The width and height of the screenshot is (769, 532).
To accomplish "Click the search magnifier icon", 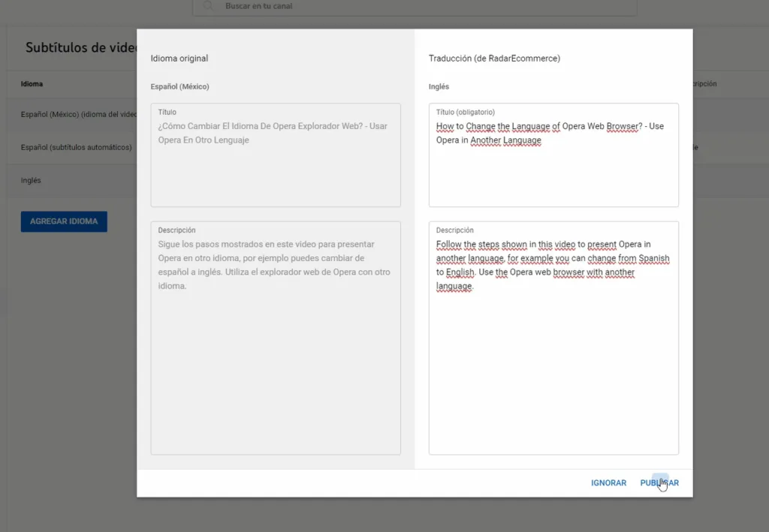I will coord(208,6).
